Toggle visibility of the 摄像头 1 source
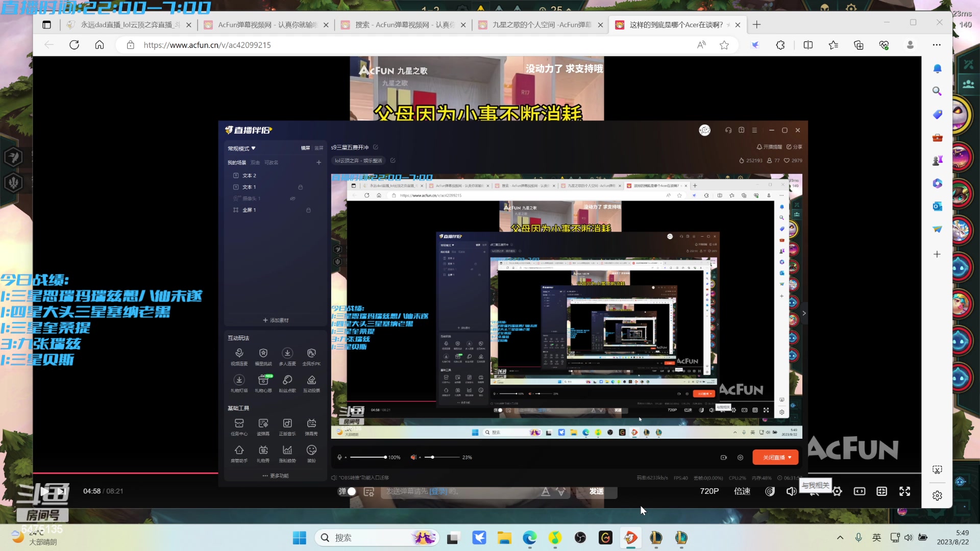980x551 pixels. point(293,198)
